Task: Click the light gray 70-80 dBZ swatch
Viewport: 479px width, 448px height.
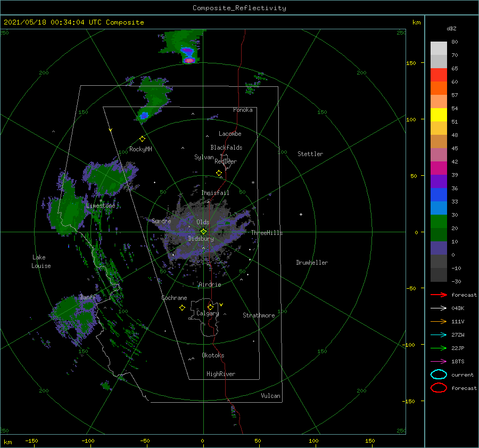Action: (439, 48)
